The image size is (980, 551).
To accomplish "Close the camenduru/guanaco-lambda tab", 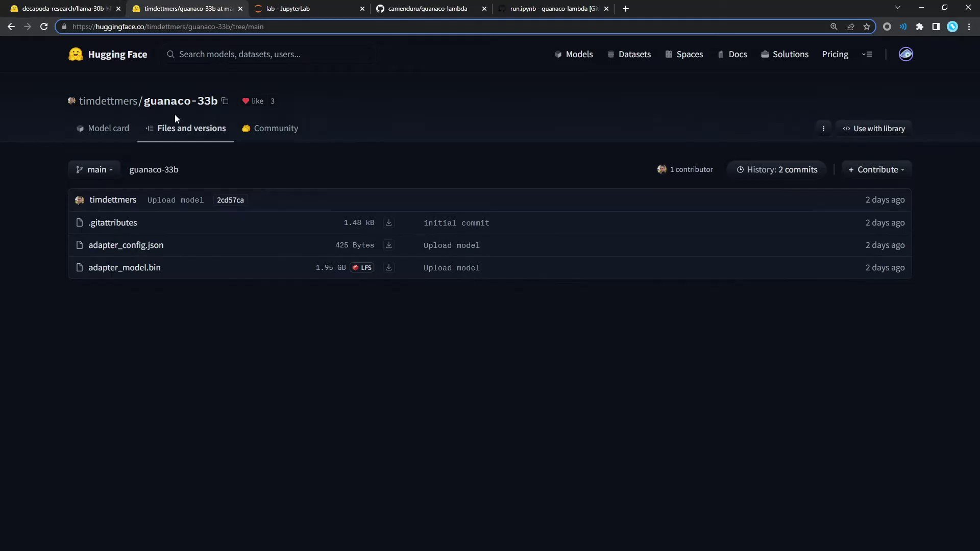I will point(484,9).
